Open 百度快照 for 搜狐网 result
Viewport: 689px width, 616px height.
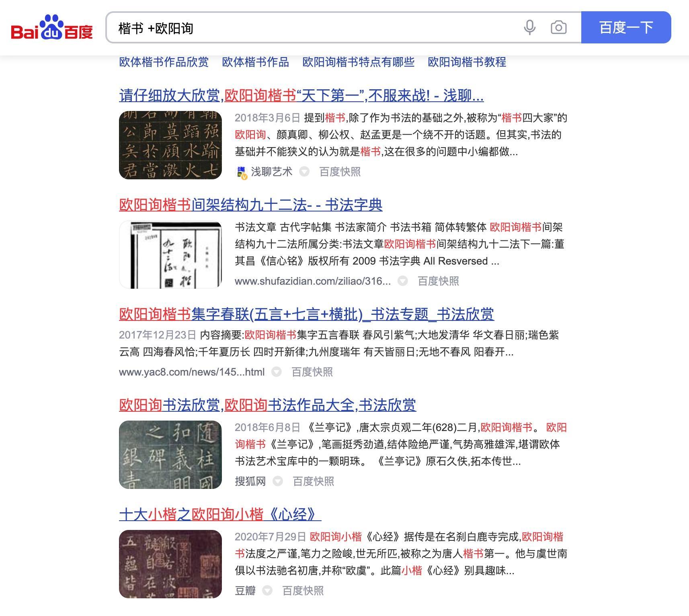[314, 481]
